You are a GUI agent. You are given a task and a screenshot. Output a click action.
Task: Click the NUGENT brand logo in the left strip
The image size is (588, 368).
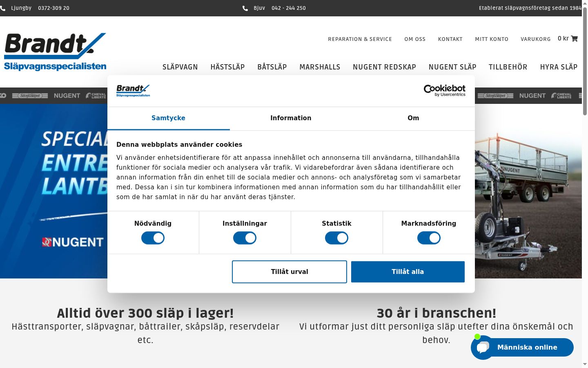pyautogui.click(x=67, y=96)
